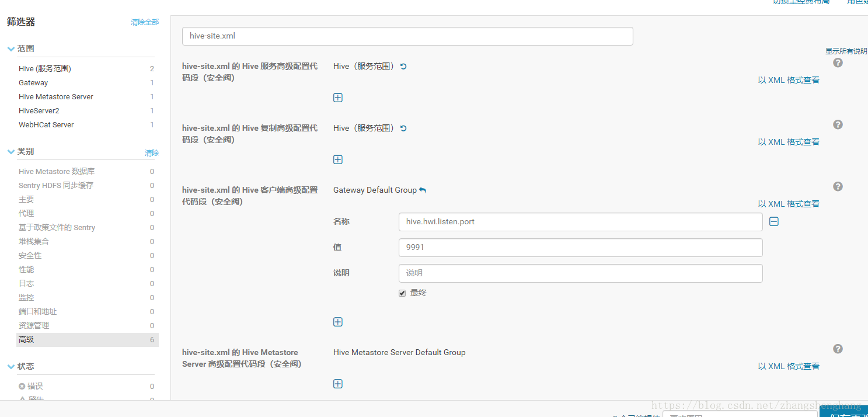Viewport: 868px width, 417px height.
Task: Select the 端口和地址 category filter
Action: (88, 311)
